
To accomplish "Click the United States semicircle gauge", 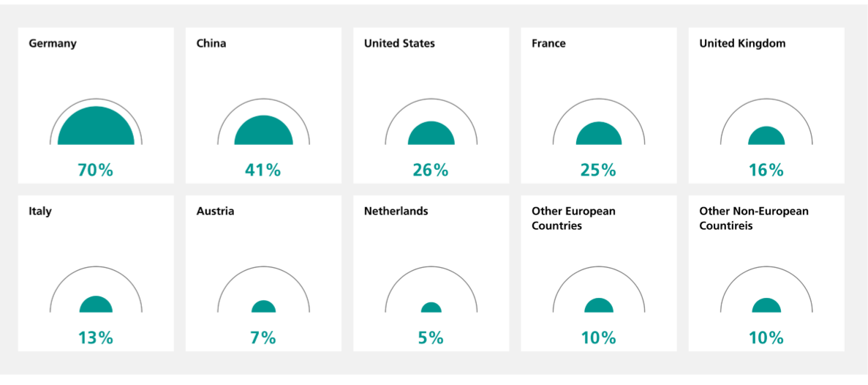I will point(431,133).
